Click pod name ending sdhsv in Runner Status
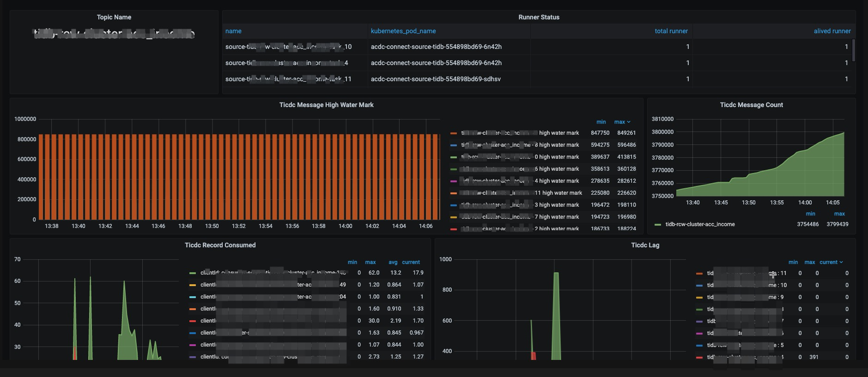Image resolution: width=868 pixels, height=377 pixels. point(436,79)
